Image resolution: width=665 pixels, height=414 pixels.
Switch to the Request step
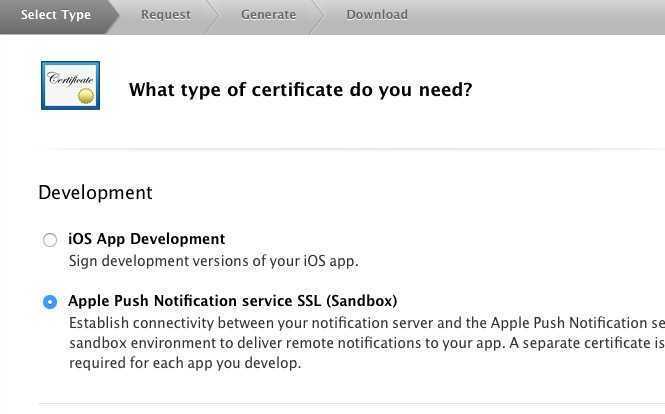[165, 15]
